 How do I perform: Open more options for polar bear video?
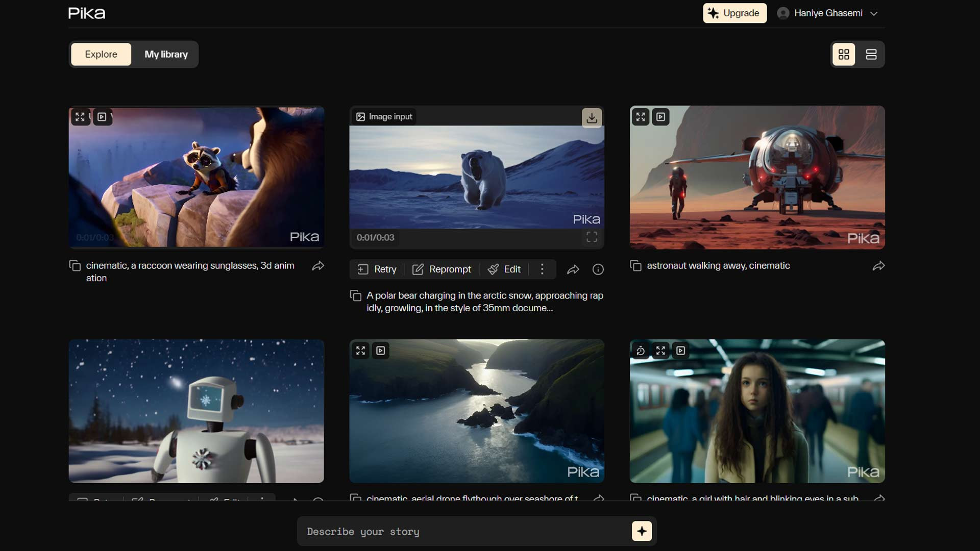click(542, 269)
